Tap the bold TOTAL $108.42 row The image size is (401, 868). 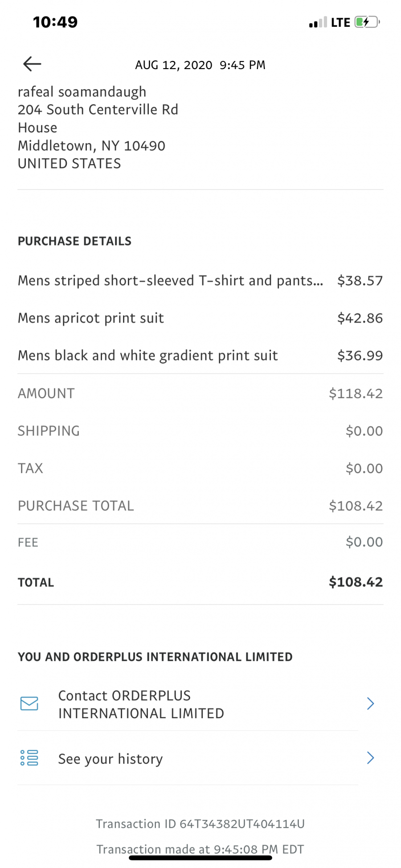click(200, 582)
